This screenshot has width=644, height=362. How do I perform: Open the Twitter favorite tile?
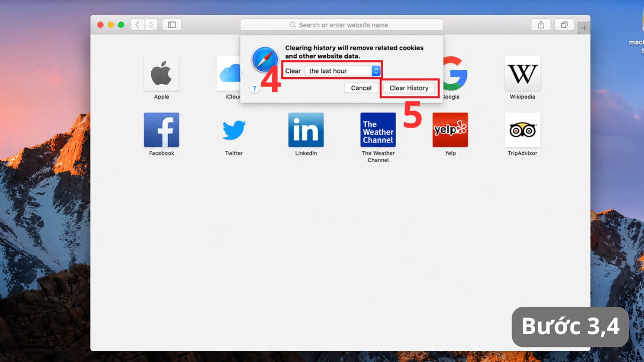[x=233, y=130]
